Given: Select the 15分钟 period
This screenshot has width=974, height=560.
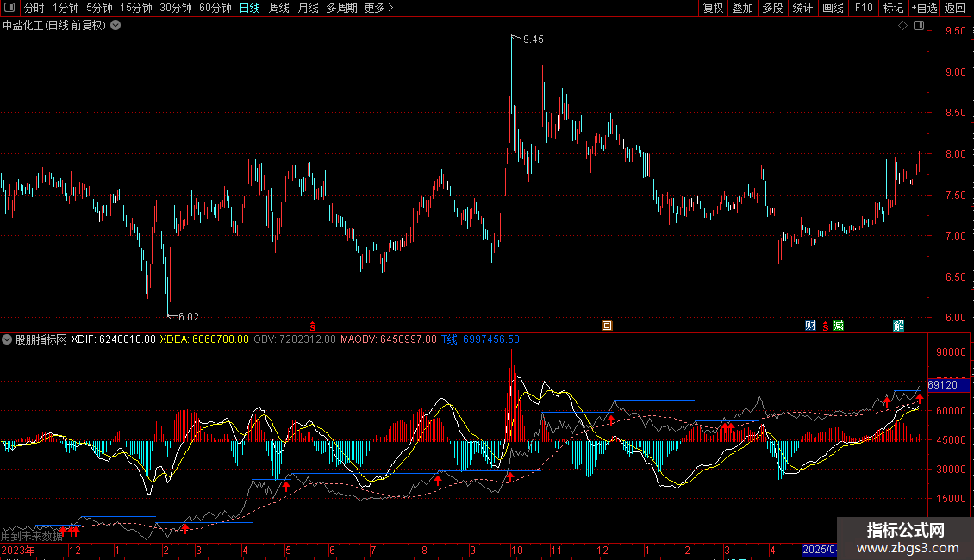Looking at the screenshot, I should click(135, 8).
